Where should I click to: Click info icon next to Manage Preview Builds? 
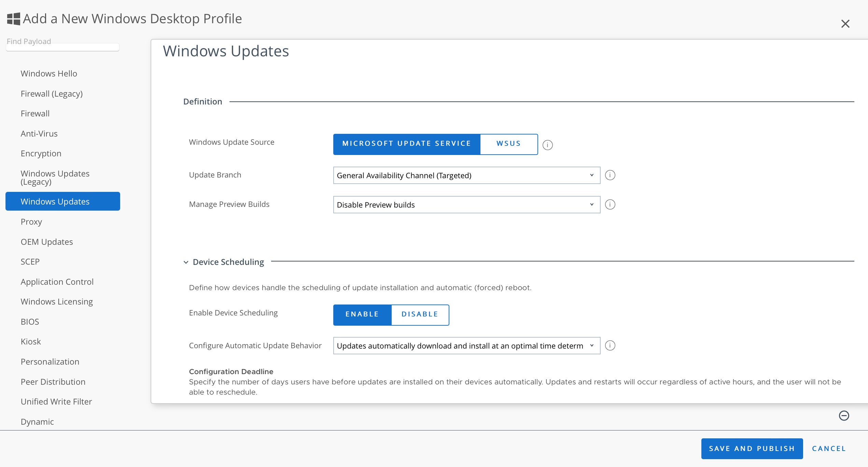pyautogui.click(x=610, y=204)
